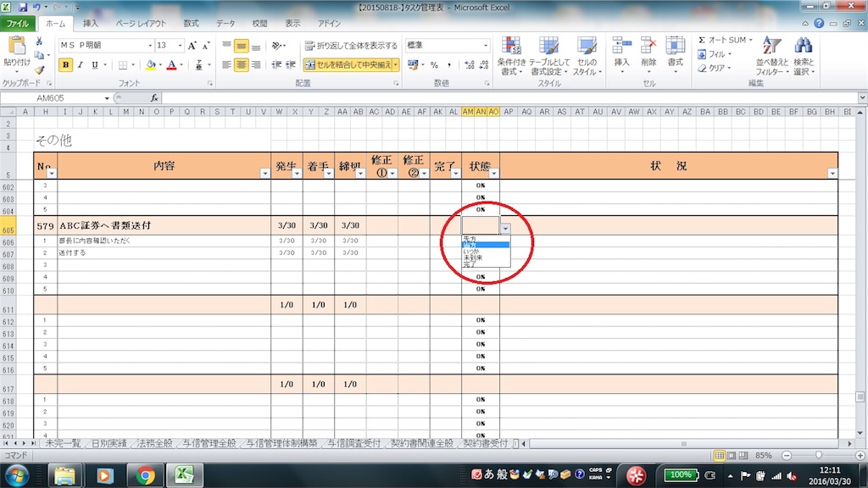
Task: Switch to the ページ レイアウト tab
Action: point(141,24)
